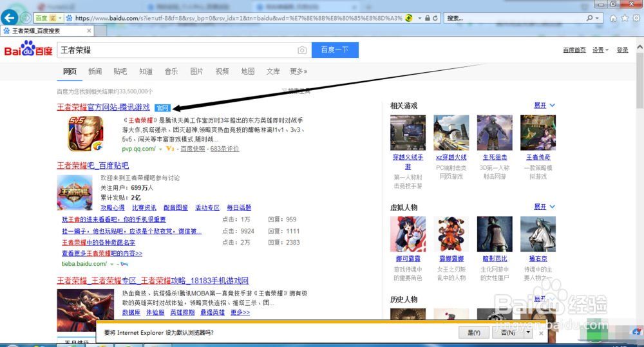
Task: Switch to the 视频 search tab
Action: (x=222, y=71)
